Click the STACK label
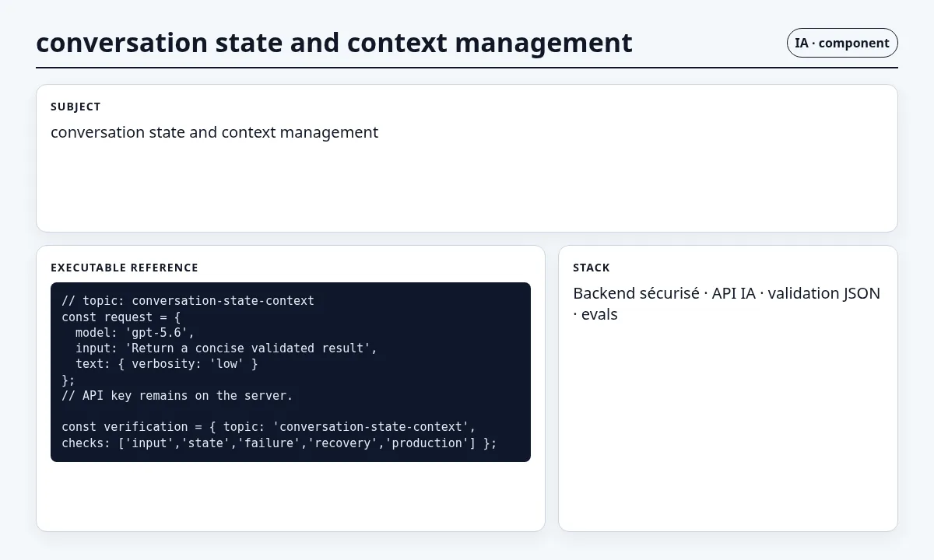This screenshot has height=560, width=934. [592, 268]
